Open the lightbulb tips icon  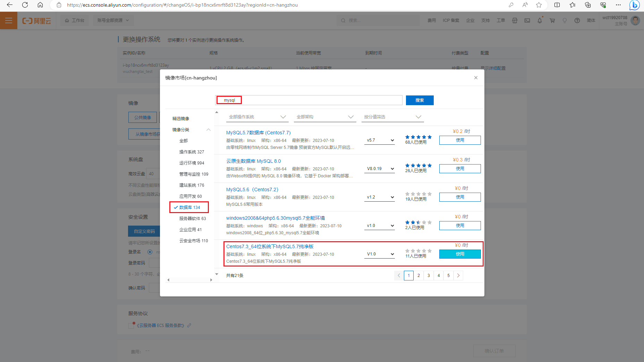[x=565, y=20]
